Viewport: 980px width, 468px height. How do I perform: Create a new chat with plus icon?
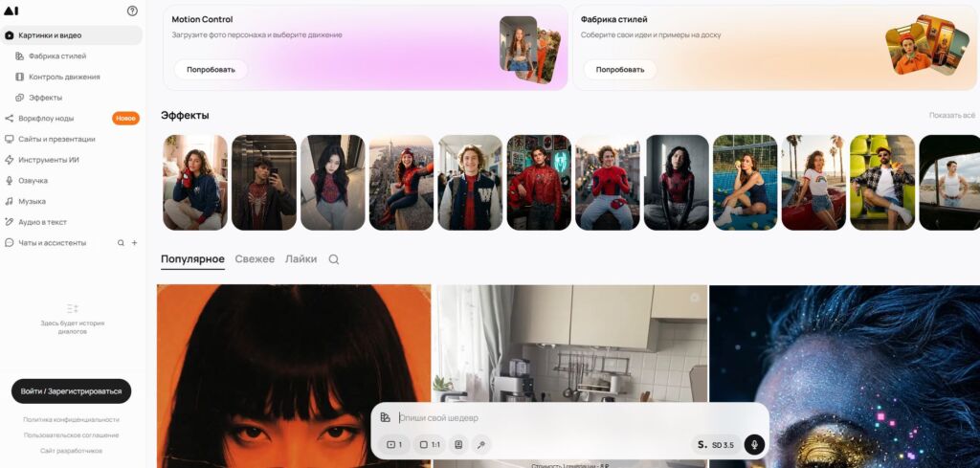click(x=134, y=243)
